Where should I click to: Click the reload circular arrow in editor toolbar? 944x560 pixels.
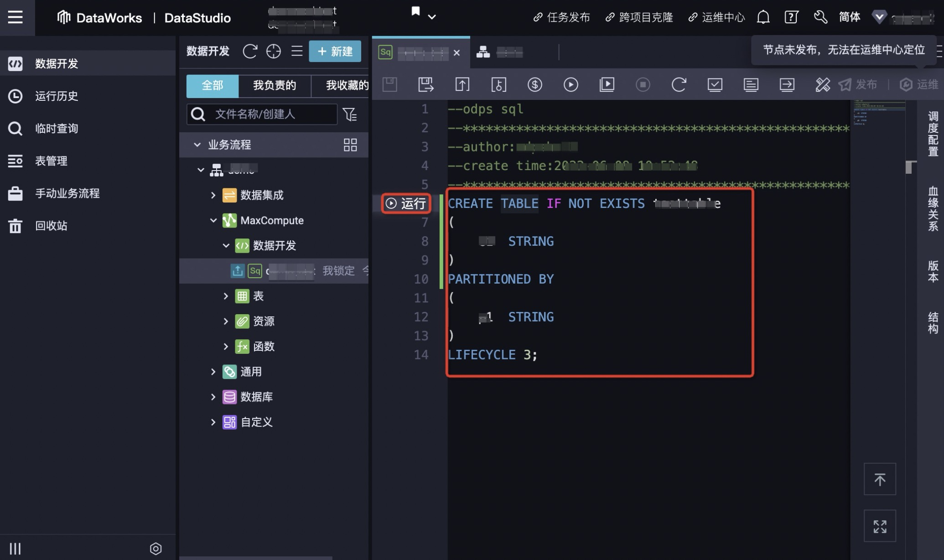tap(679, 85)
